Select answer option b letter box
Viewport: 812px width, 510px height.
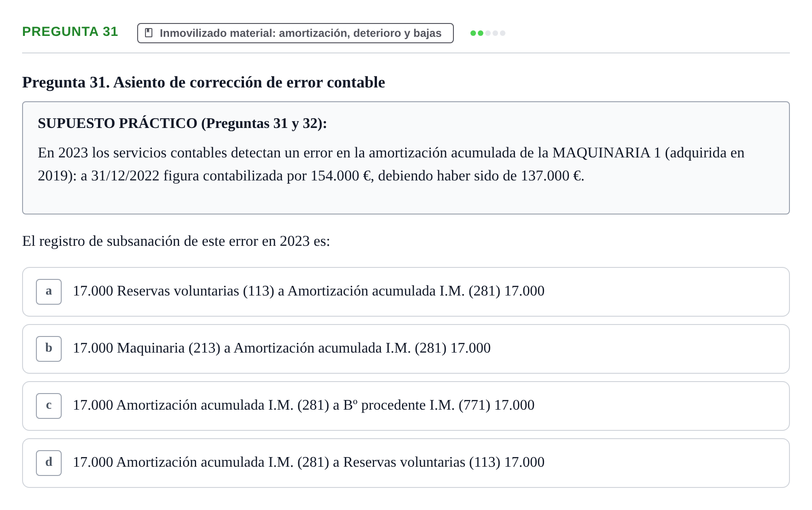(x=49, y=349)
